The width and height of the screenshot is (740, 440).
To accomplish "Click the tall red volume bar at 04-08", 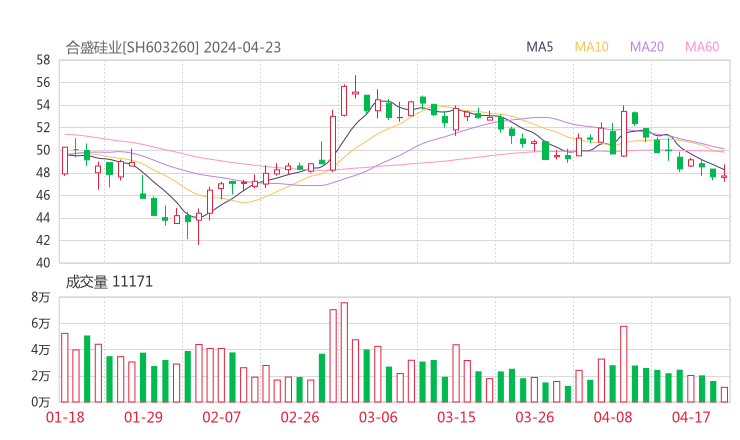I will click(x=623, y=364).
